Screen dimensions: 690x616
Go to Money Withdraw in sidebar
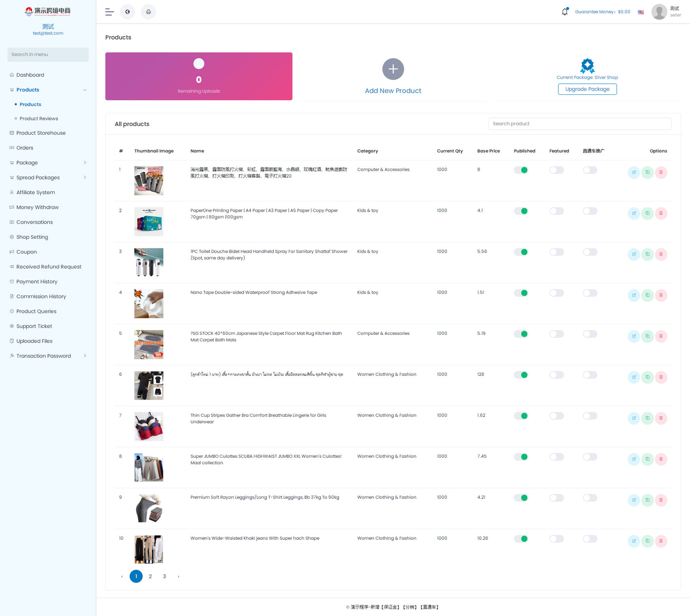pos(37,207)
